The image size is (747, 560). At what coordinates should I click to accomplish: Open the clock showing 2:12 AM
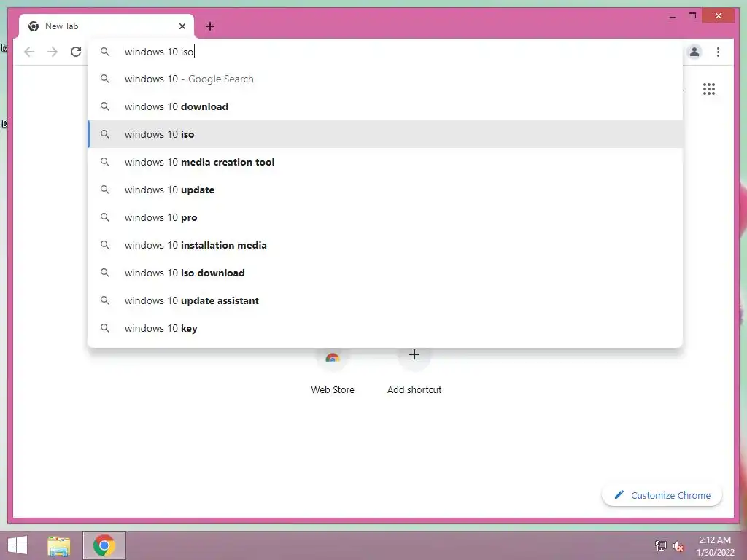pos(715,545)
